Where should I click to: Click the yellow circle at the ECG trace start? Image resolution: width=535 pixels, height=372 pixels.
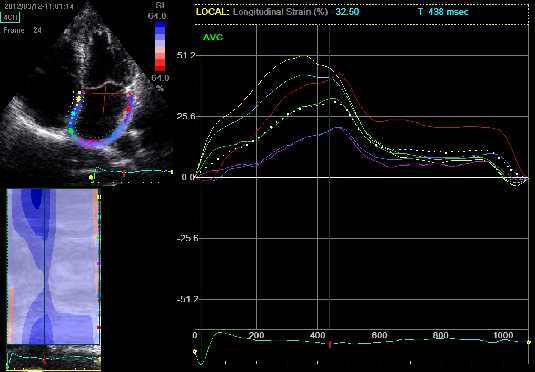(x=195, y=352)
